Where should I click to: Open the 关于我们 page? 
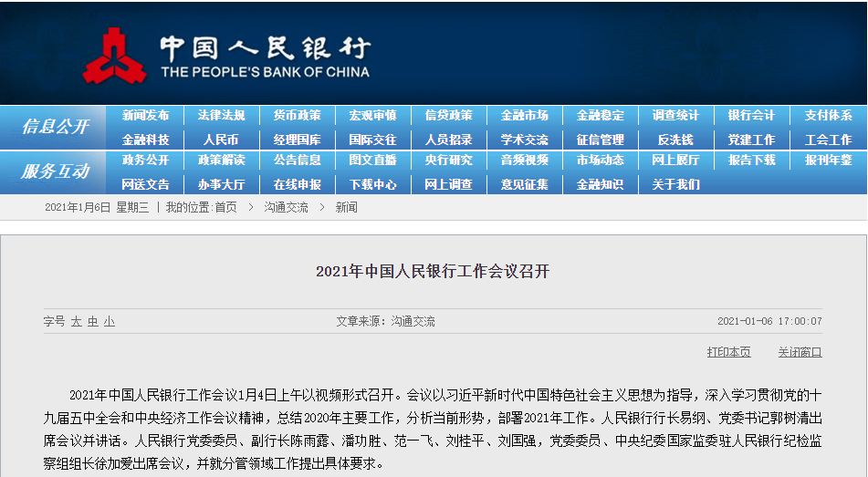675,184
